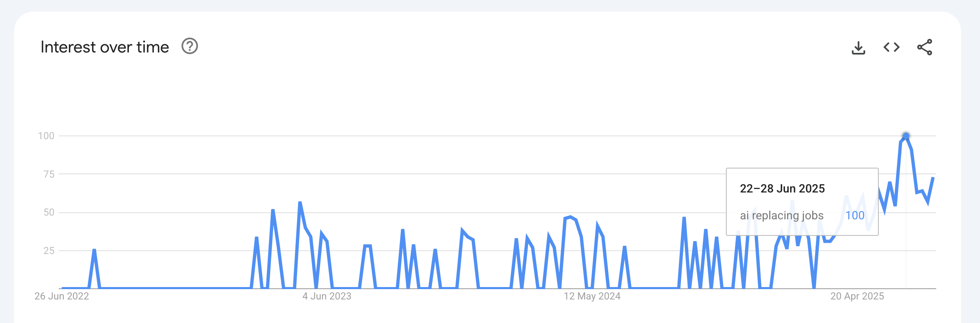Click the "22–28 Jun 2025" tooltip date
The width and height of the screenshot is (980, 323).
(782, 189)
